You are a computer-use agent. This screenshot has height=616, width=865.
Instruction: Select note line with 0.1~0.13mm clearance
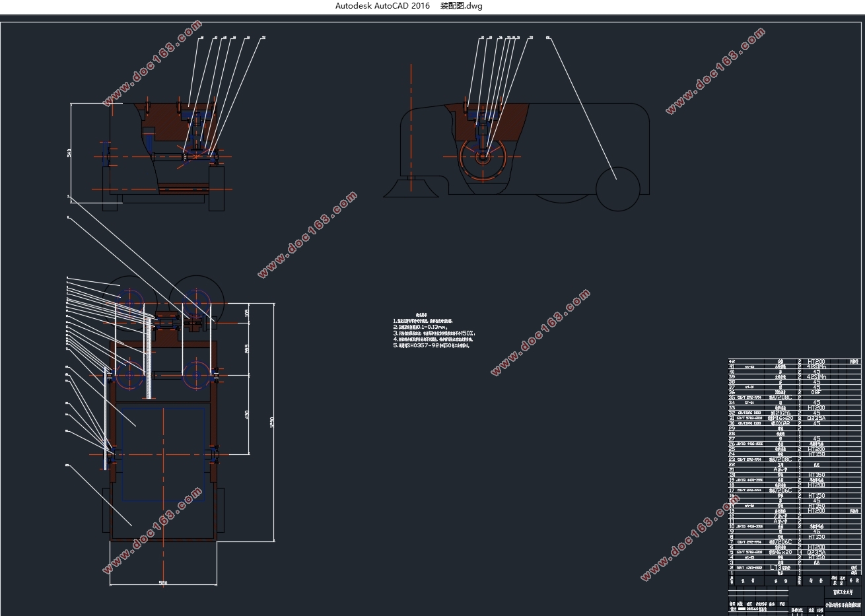coord(421,327)
